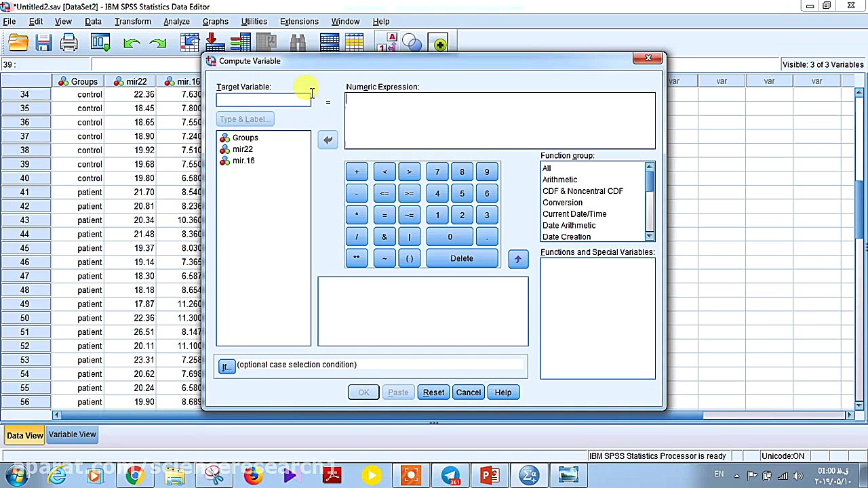Screen dimensions: 868x488
Task: Click the Go to variable red arrow icon
Action: pos(215,43)
